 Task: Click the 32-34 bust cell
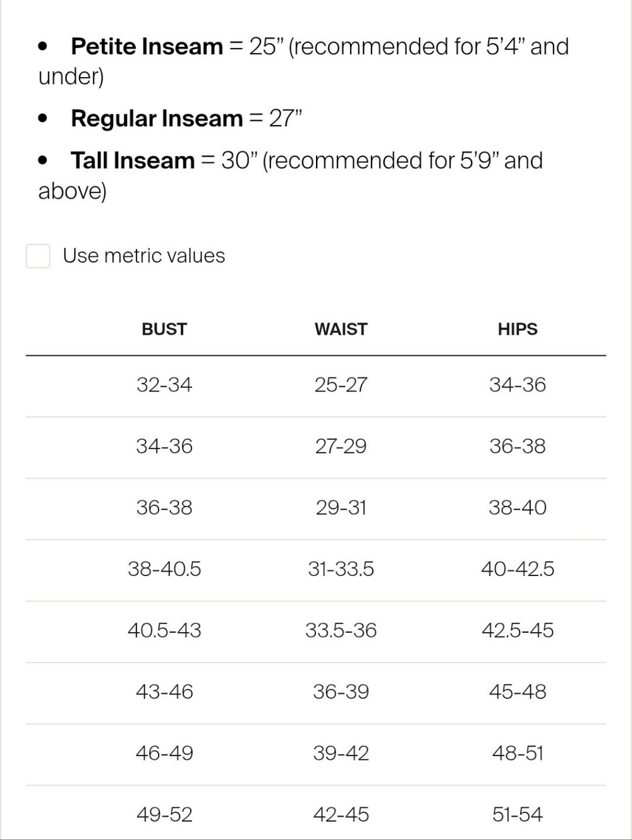pyautogui.click(x=164, y=385)
